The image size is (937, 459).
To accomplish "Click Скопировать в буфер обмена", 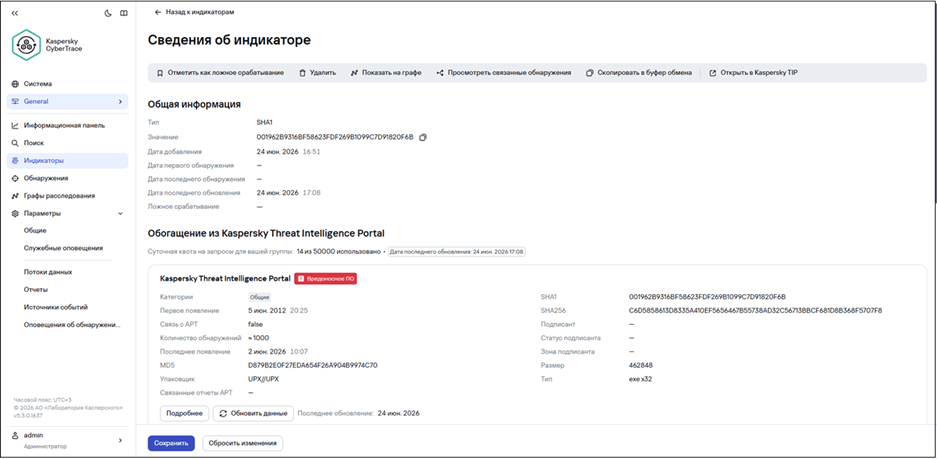I will click(639, 73).
